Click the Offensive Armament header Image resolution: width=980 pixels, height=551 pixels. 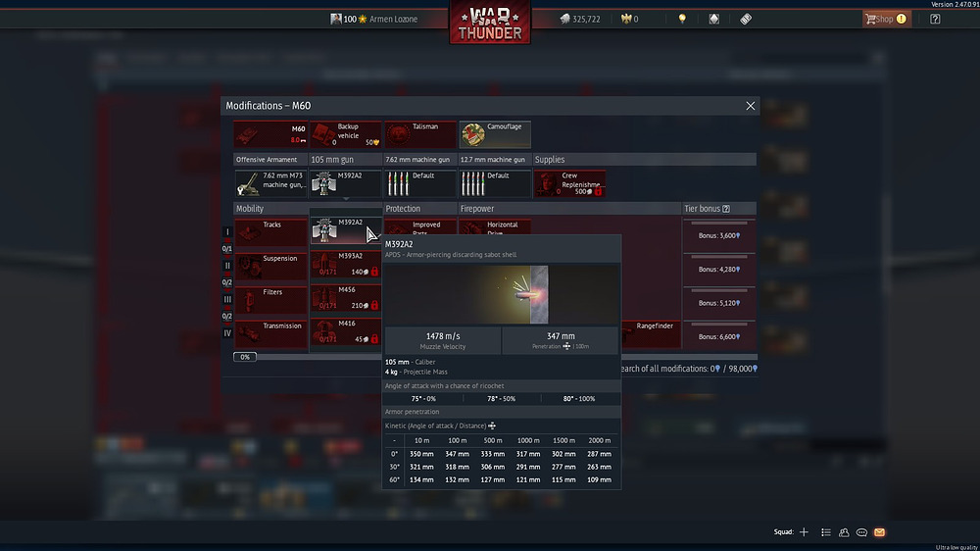tap(270, 160)
